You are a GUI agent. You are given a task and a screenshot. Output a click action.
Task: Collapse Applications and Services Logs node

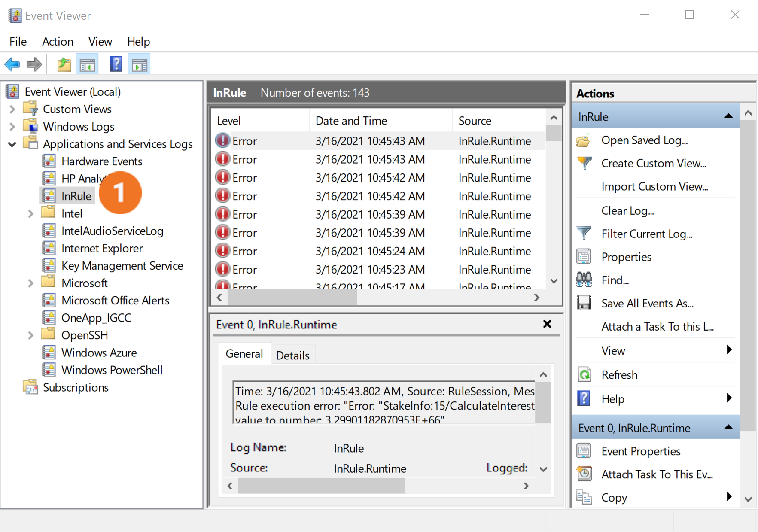(x=12, y=144)
